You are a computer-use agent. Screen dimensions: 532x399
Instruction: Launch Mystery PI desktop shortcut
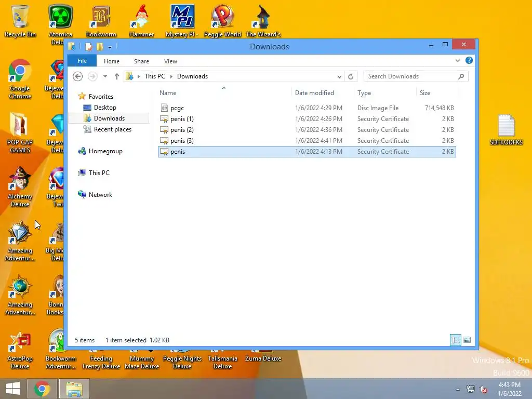tap(182, 20)
